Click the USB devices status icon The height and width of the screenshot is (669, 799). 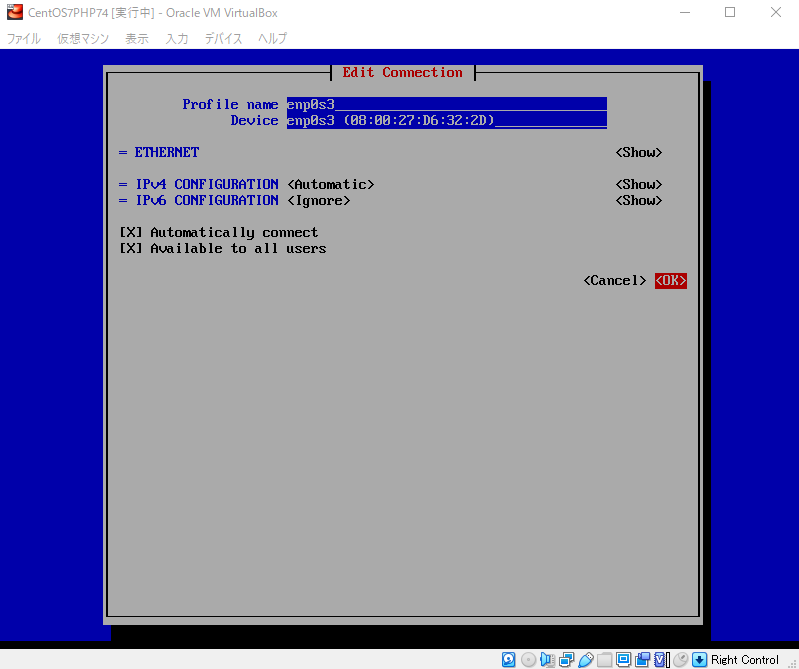[585, 660]
